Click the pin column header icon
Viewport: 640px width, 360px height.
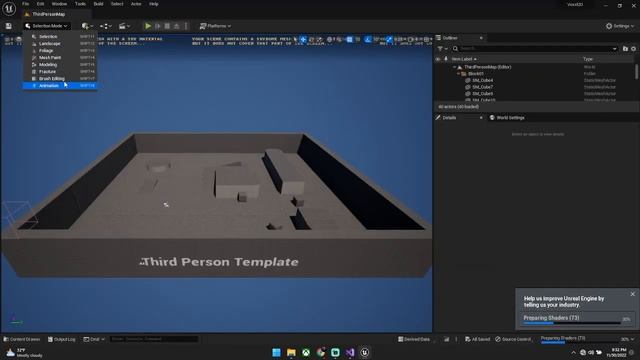click(446, 59)
